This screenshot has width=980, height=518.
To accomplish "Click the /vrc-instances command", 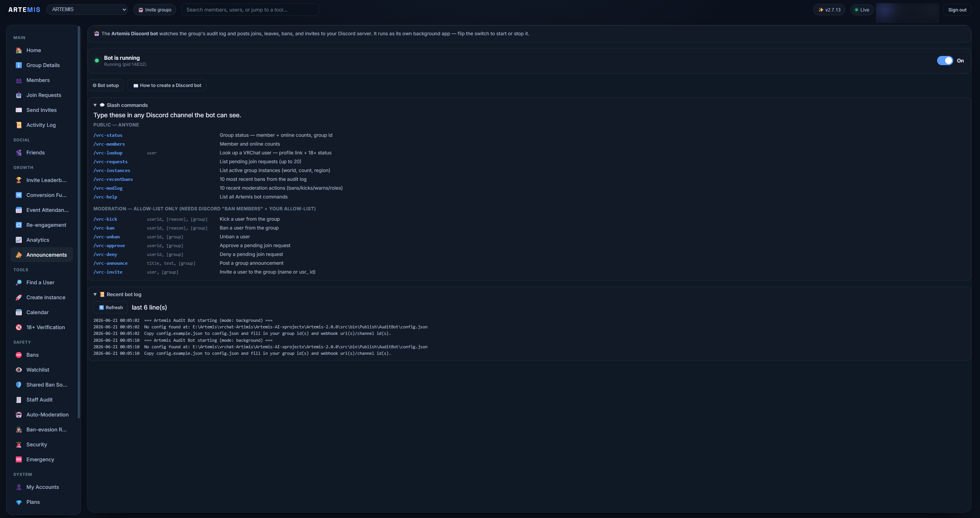I will [x=112, y=170].
